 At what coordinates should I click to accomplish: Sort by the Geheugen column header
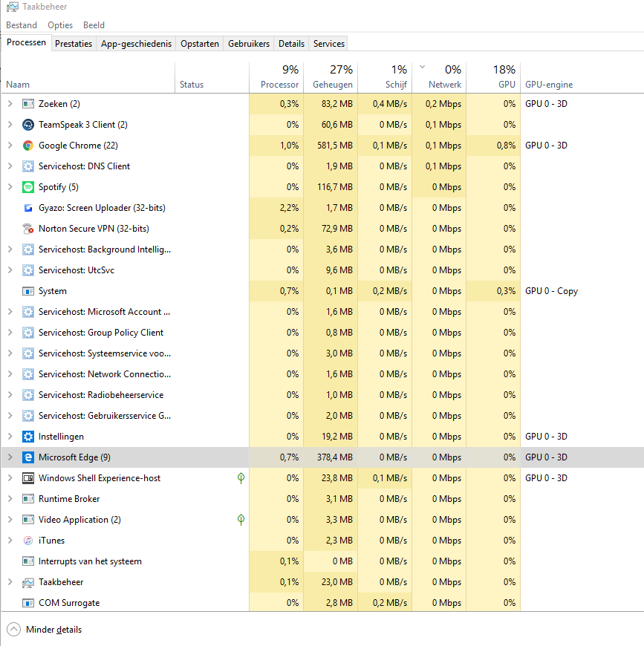(x=331, y=78)
